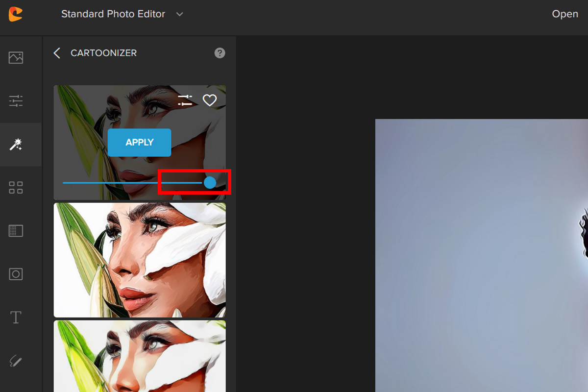Open the Image Manager from the sidebar
This screenshot has height=392, width=588.
click(x=16, y=58)
